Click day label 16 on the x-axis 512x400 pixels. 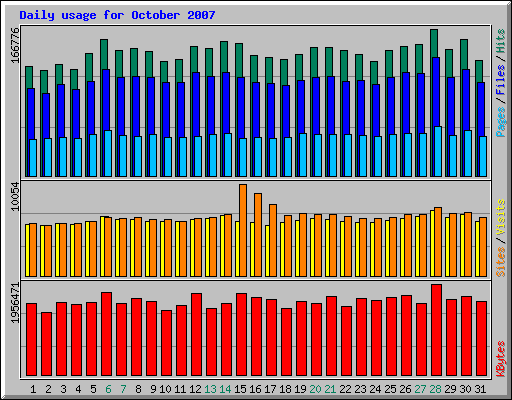[x=255, y=389]
